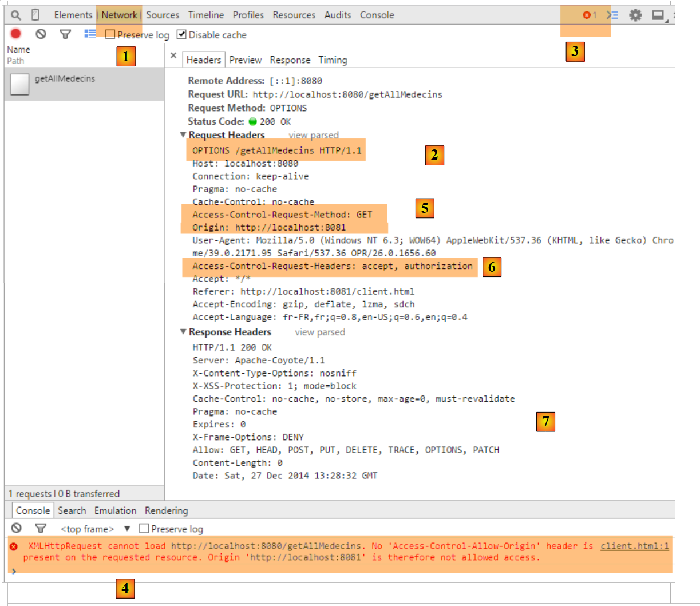This screenshot has width=700, height=606.
Task: Toggle the mobile device mode icon
Action: tap(35, 15)
